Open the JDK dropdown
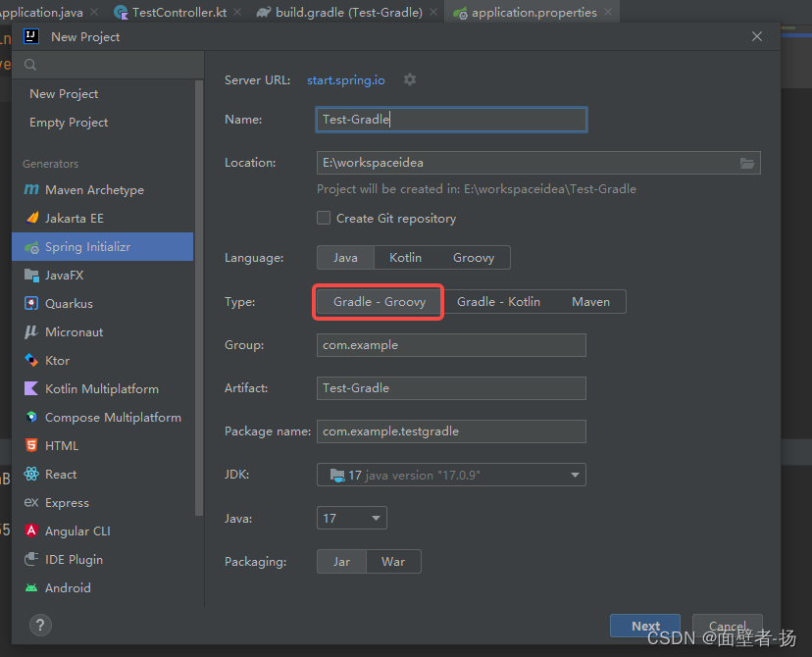The width and height of the screenshot is (812, 657). tap(451, 475)
